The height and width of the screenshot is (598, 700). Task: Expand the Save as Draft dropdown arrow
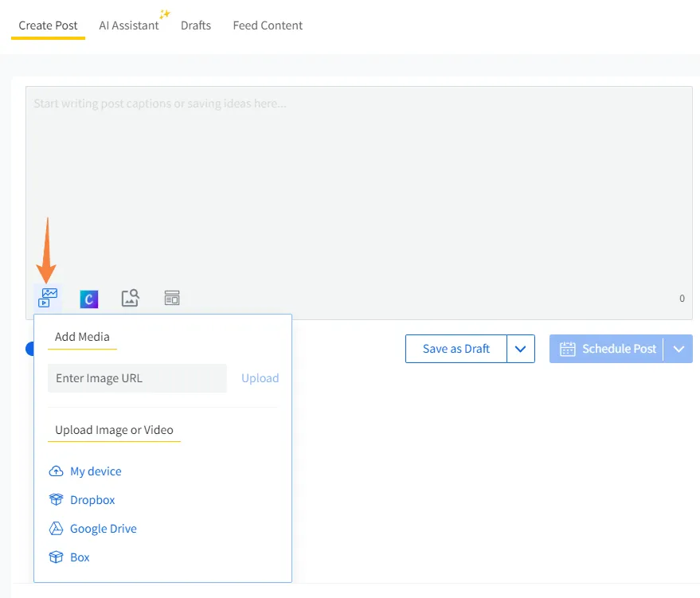(522, 348)
